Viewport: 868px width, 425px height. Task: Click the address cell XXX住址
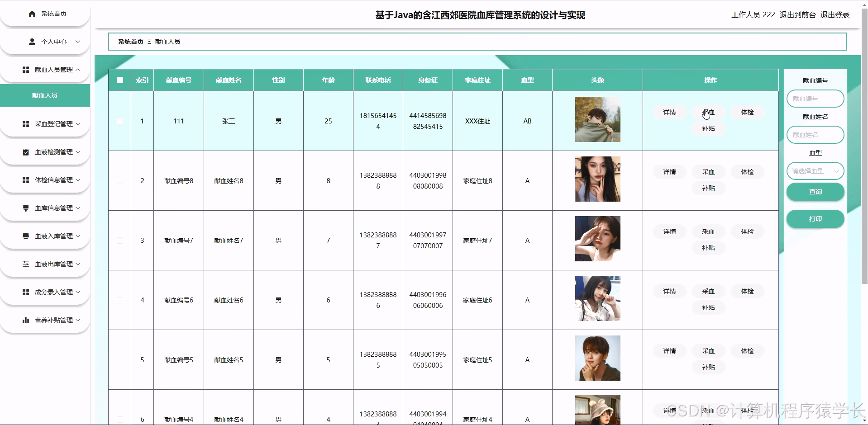(x=477, y=121)
